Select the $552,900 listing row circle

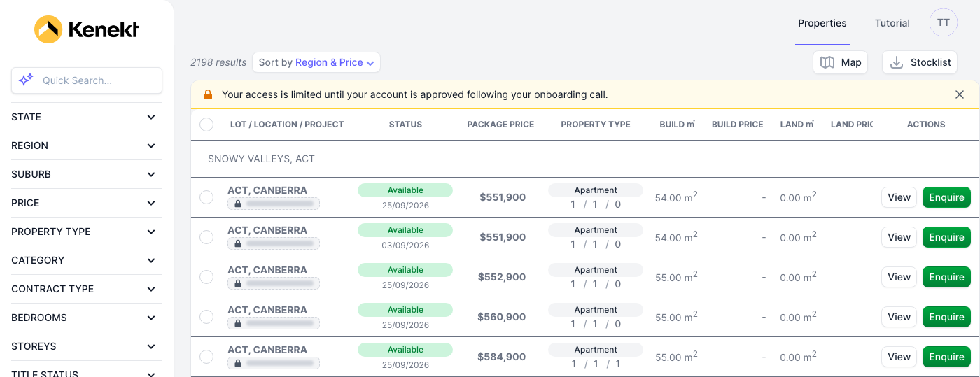(206, 277)
